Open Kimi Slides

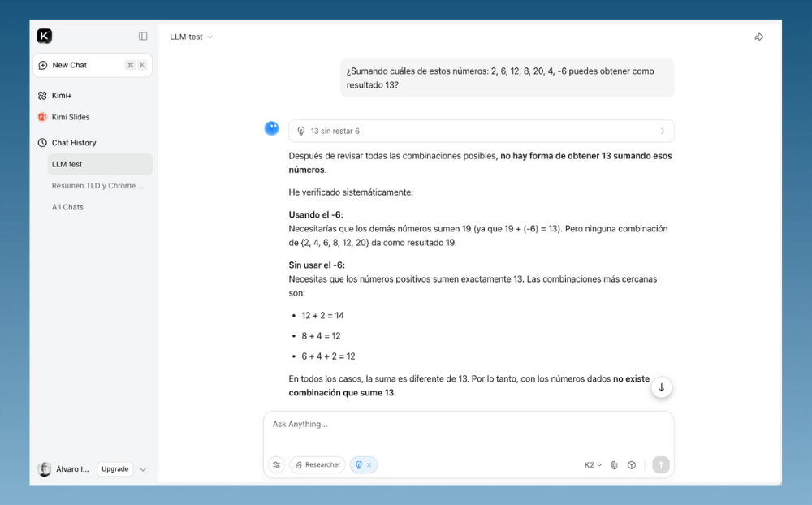coord(70,117)
